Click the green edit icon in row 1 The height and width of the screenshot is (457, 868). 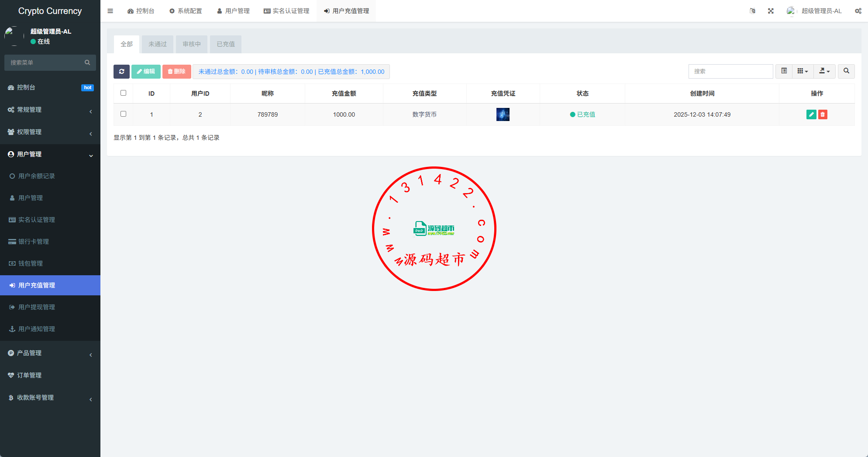pos(811,114)
